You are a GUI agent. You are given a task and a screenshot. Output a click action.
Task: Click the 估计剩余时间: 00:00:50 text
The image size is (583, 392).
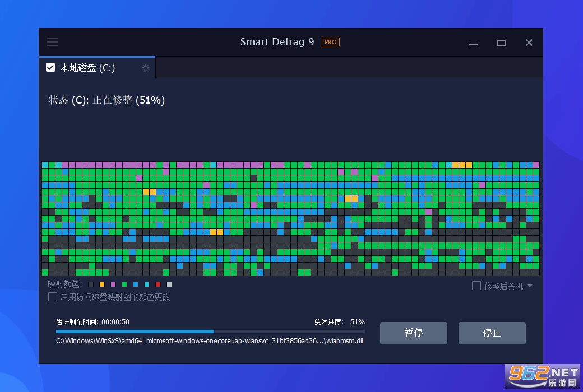pyautogui.click(x=92, y=322)
